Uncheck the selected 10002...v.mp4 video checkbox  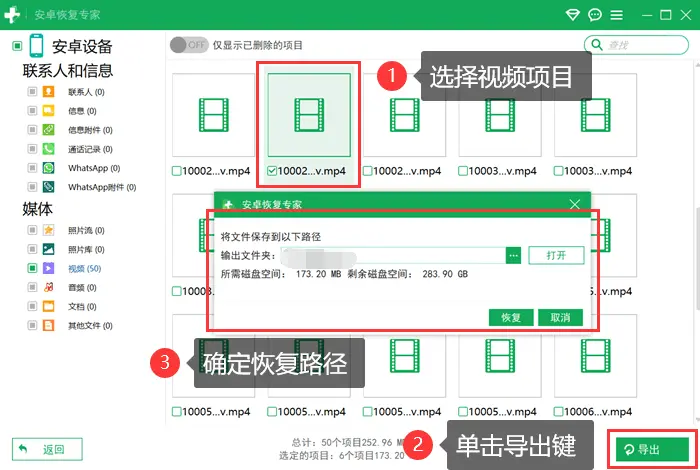(x=271, y=171)
